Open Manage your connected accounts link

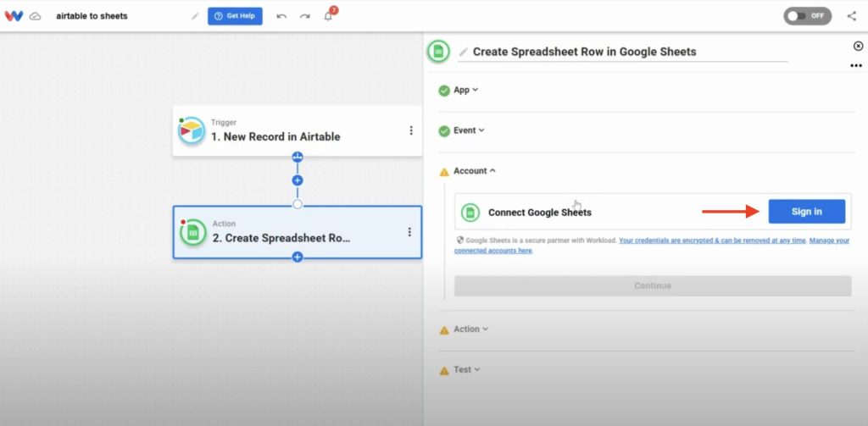[x=652, y=246]
